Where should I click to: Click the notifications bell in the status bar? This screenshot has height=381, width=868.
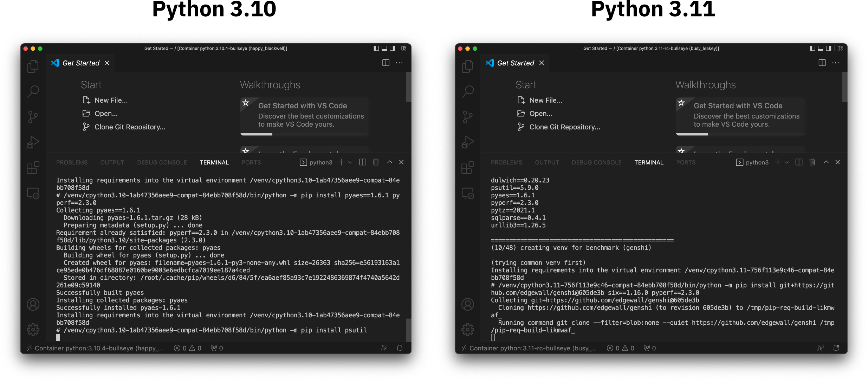tap(400, 348)
